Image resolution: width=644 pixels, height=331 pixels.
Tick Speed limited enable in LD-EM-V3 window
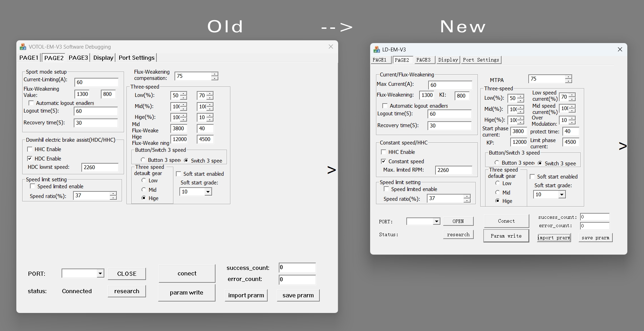click(x=386, y=189)
